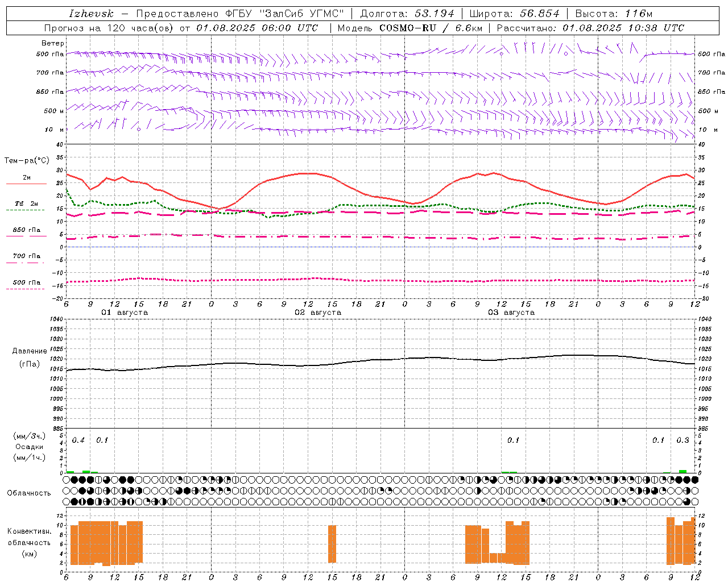Click the red line sample under '2м'
The image size is (728, 582).
point(26,184)
